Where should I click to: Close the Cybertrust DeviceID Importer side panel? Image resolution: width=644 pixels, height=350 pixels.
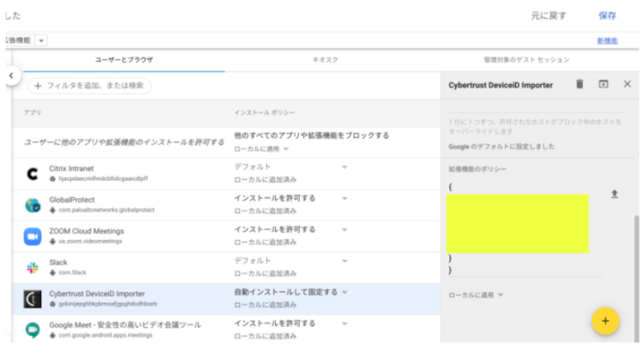pos(627,84)
